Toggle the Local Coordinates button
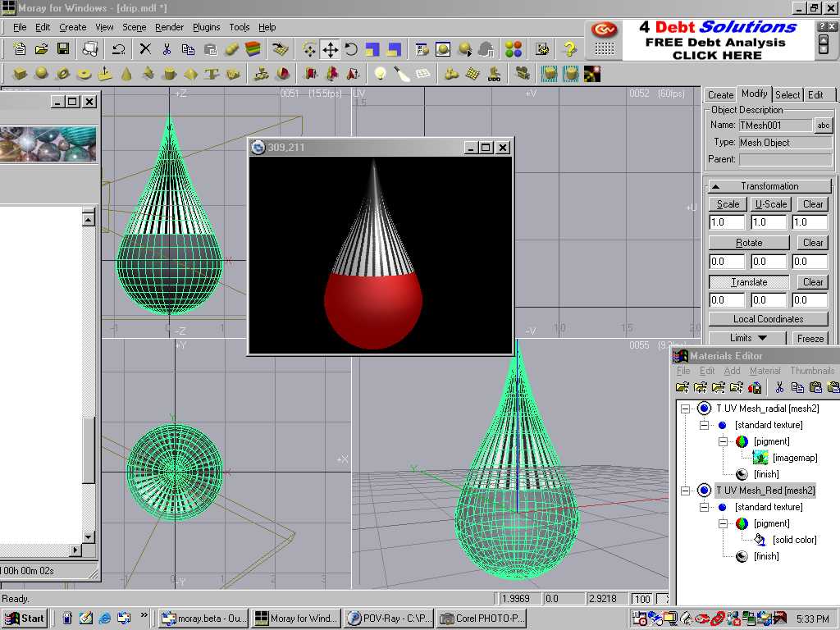Image resolution: width=840 pixels, height=630 pixels. coord(768,319)
